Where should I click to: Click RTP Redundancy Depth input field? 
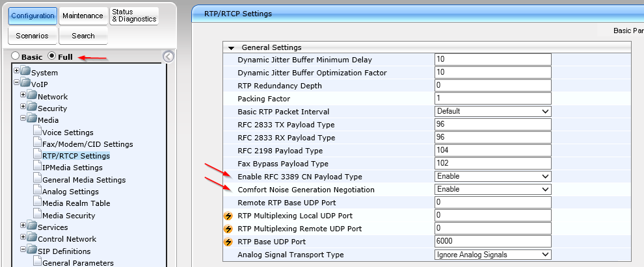click(x=493, y=85)
